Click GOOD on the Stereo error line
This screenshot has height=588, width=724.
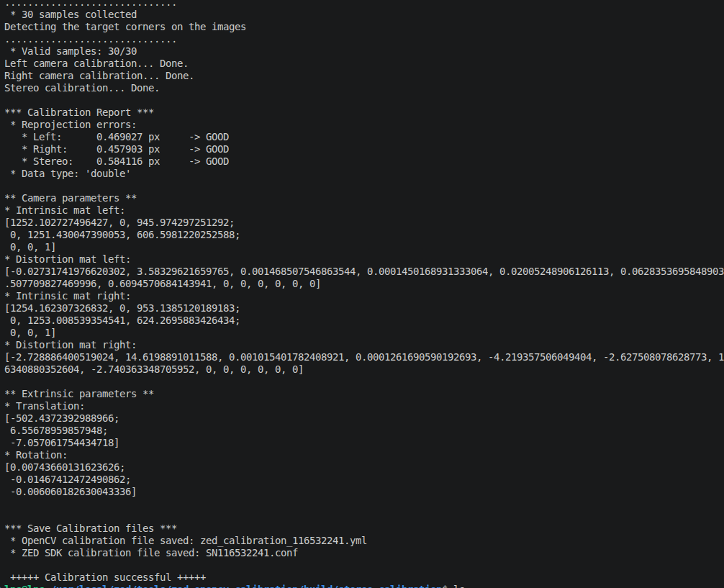click(217, 161)
